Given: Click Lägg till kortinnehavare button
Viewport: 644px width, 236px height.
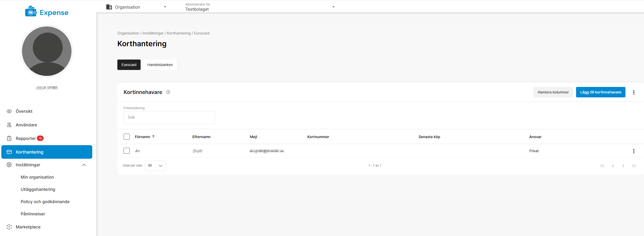Looking at the screenshot, I should (x=600, y=92).
